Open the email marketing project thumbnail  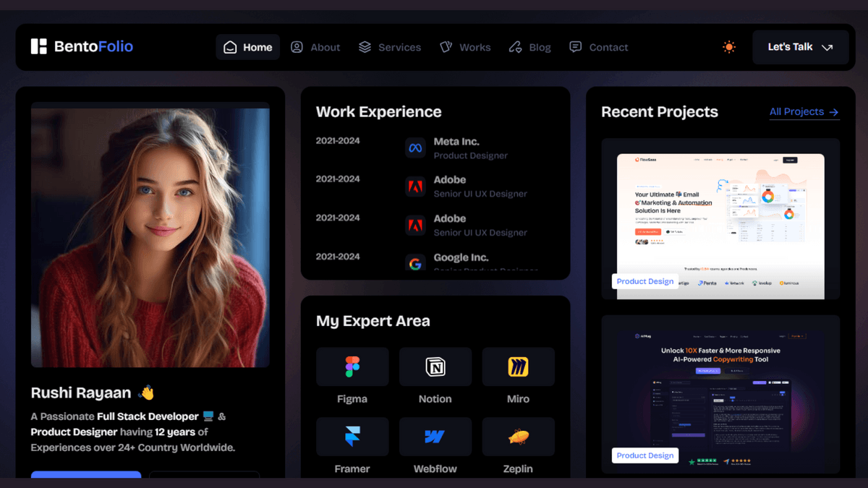720,218
